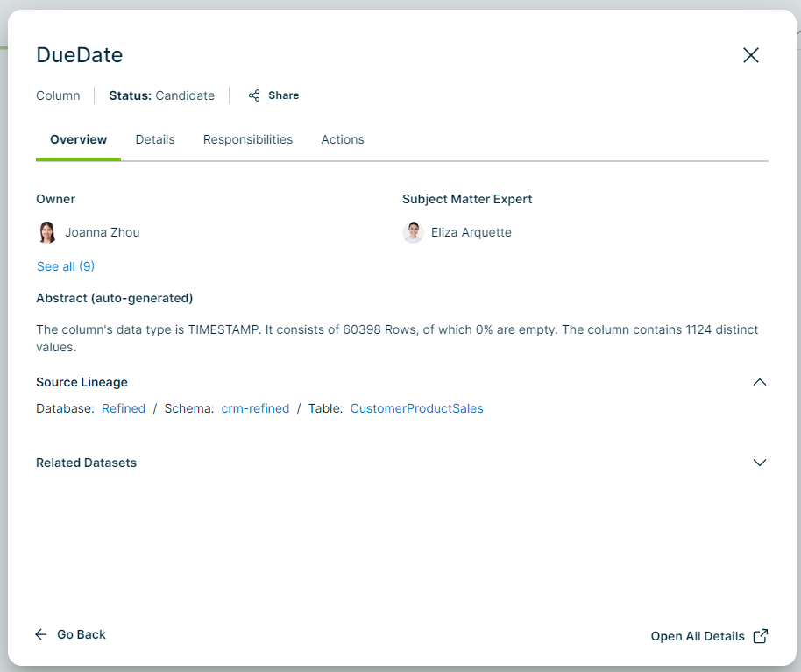This screenshot has height=672, width=801.
Task: Switch to the Overview tab
Action: tap(78, 139)
